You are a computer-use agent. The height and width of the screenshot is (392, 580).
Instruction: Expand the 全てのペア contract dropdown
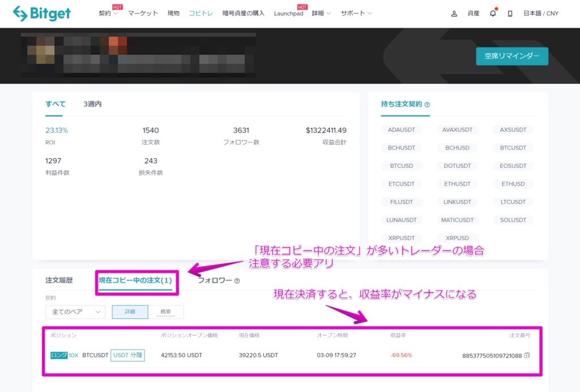75,312
